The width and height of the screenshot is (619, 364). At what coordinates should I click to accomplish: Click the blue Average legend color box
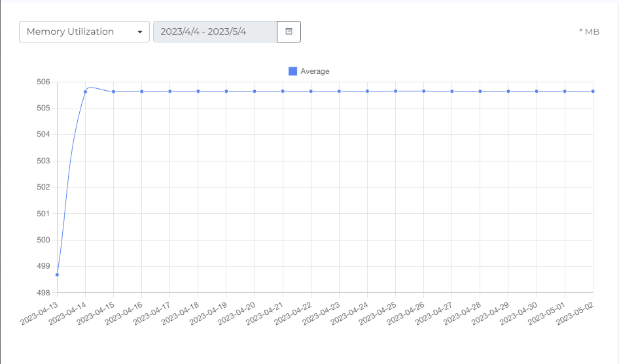(x=292, y=71)
